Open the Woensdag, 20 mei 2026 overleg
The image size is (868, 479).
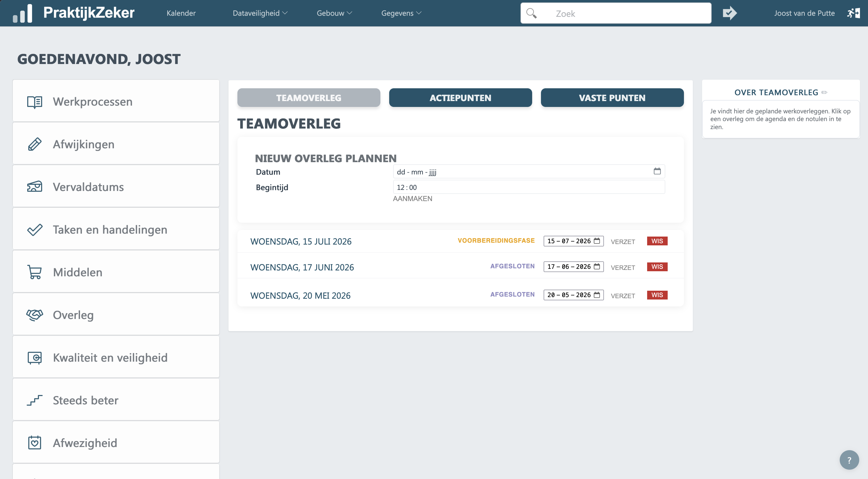[300, 296]
